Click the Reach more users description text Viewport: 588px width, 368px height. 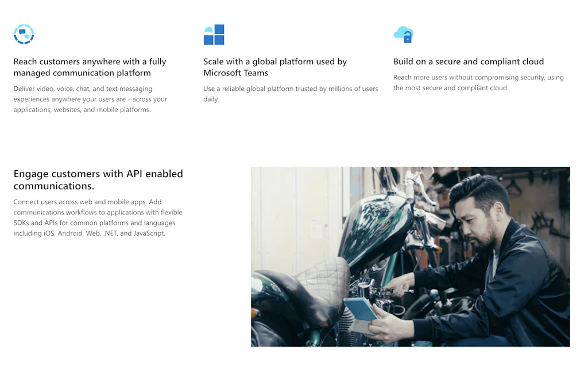click(x=478, y=82)
